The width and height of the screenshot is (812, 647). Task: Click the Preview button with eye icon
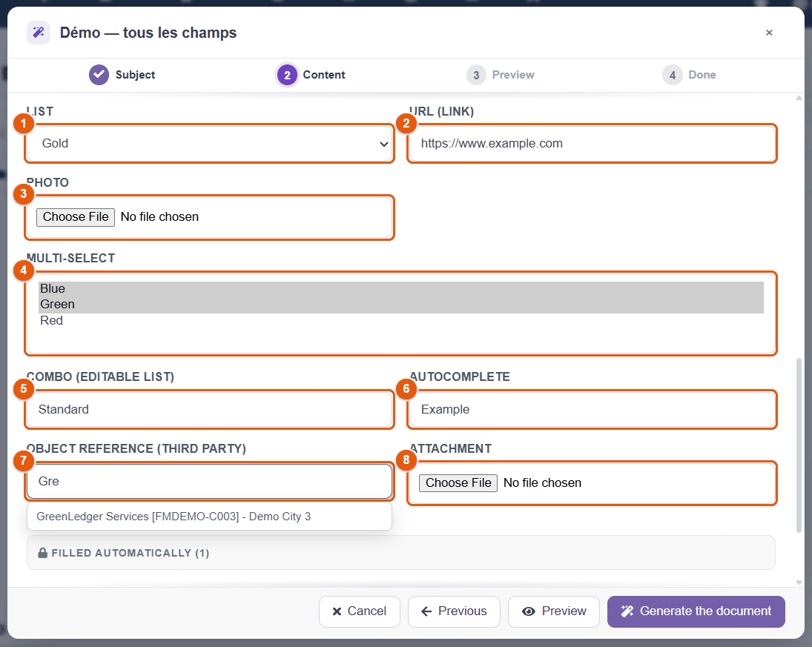554,611
